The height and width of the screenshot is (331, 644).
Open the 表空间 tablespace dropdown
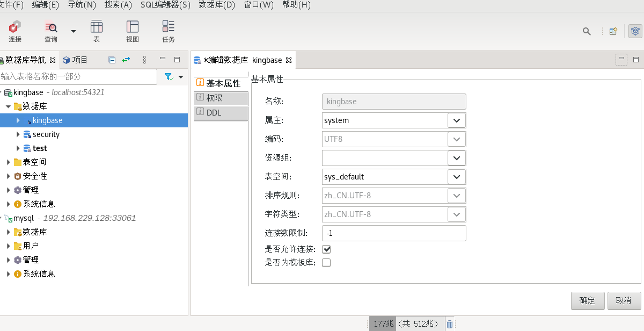click(x=456, y=176)
